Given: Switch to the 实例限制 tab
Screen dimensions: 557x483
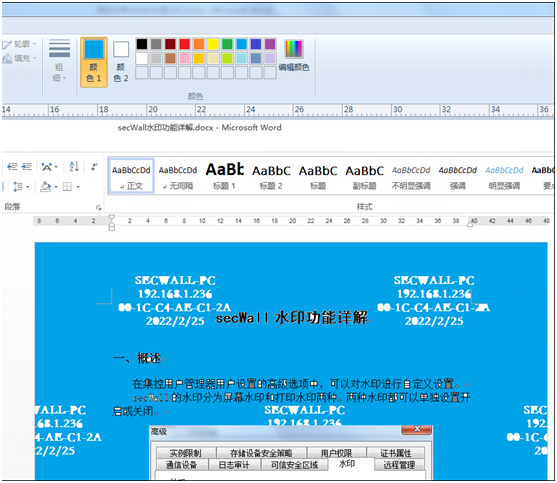Looking at the screenshot, I should pyautogui.click(x=186, y=453).
